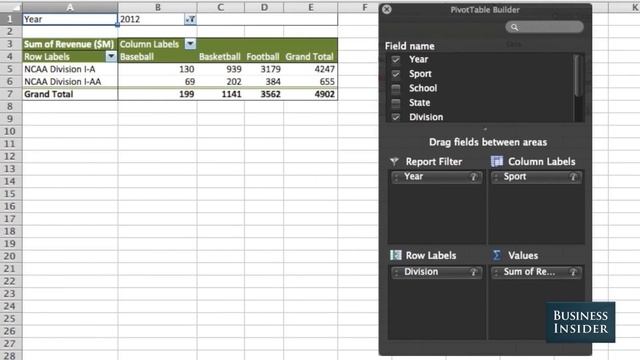Click the cell with value 1141

[220, 94]
